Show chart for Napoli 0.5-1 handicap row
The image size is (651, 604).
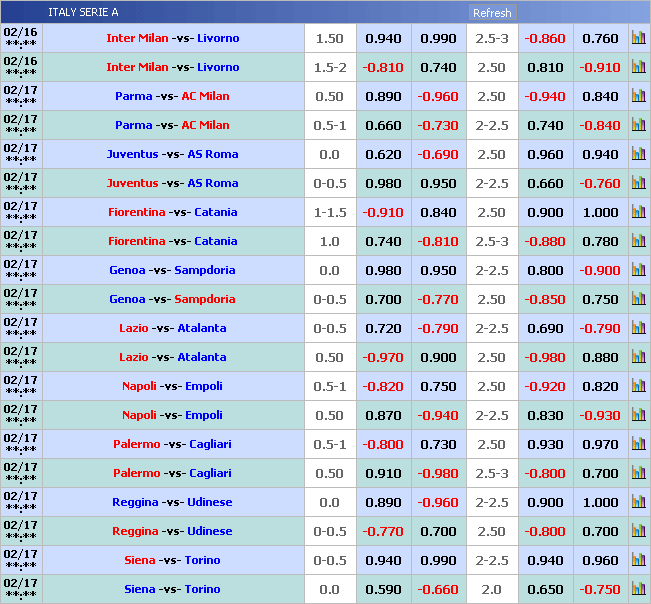tap(638, 387)
